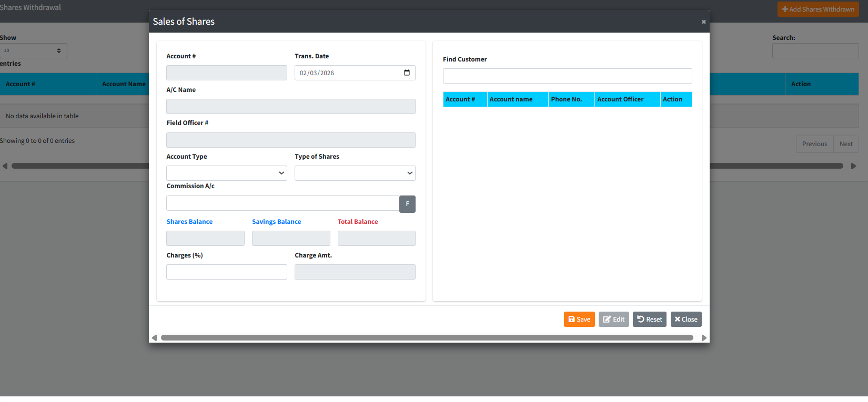
Task: Focus the Charges (%) input field
Action: click(x=227, y=272)
